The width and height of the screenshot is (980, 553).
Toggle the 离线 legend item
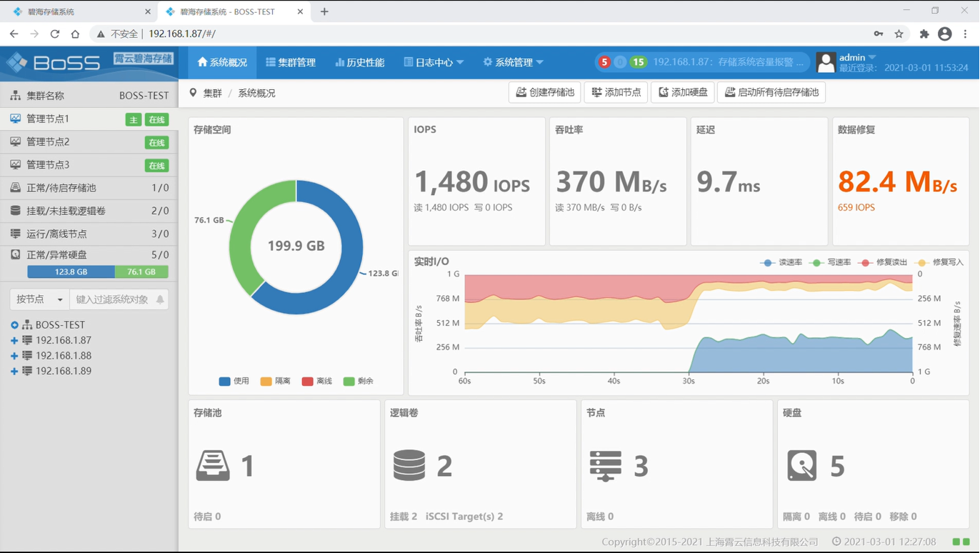(x=316, y=382)
